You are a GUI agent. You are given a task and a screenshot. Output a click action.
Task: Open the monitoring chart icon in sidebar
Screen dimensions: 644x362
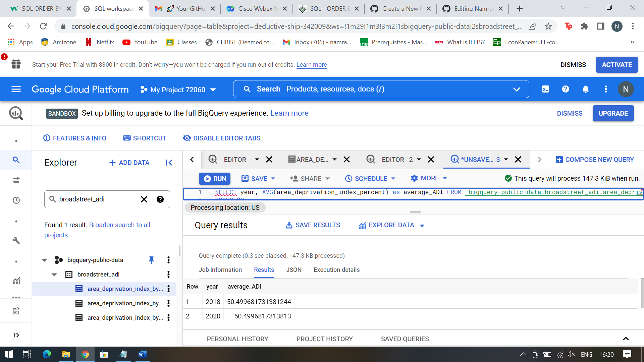(x=16, y=281)
